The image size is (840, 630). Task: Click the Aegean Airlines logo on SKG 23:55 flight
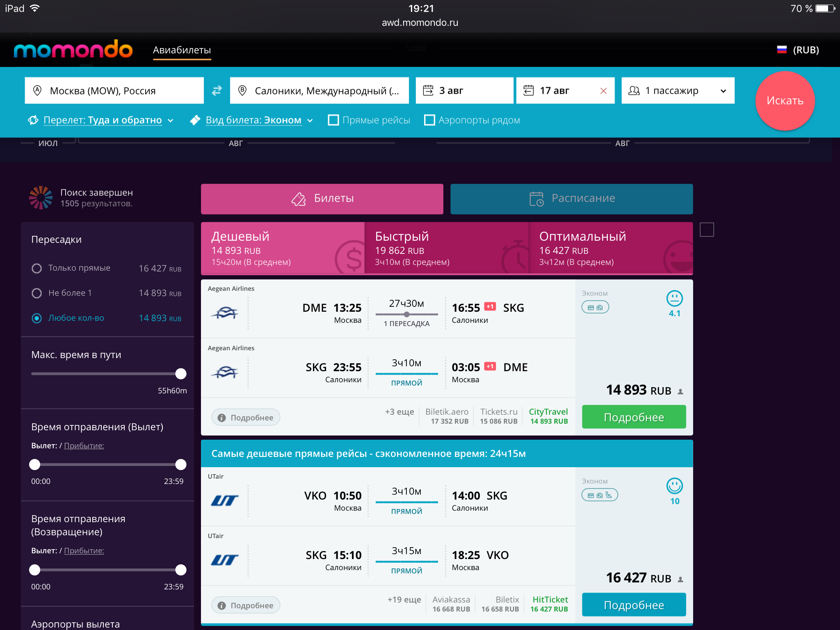224,372
